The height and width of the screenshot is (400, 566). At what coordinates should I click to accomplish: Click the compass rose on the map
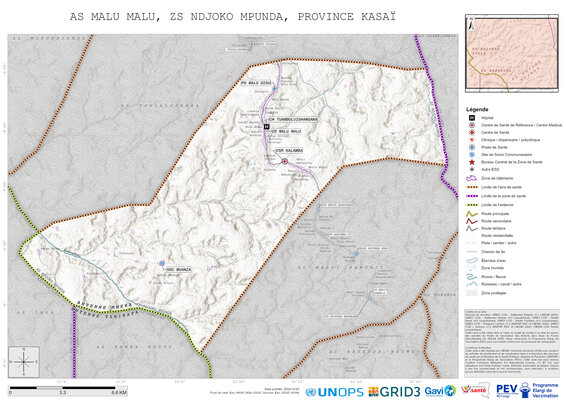(x=24, y=362)
